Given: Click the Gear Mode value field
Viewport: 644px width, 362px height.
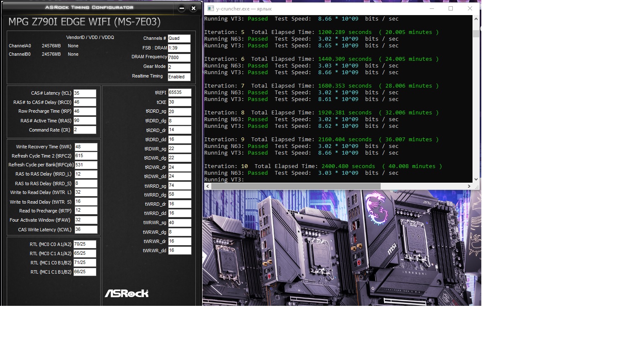Looking at the screenshot, I should tap(179, 67).
